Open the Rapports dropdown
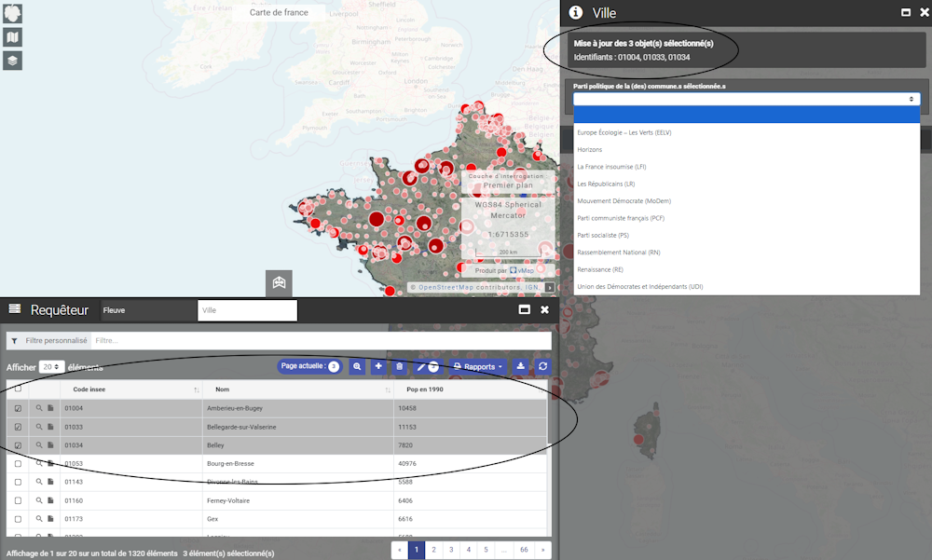 [478, 367]
